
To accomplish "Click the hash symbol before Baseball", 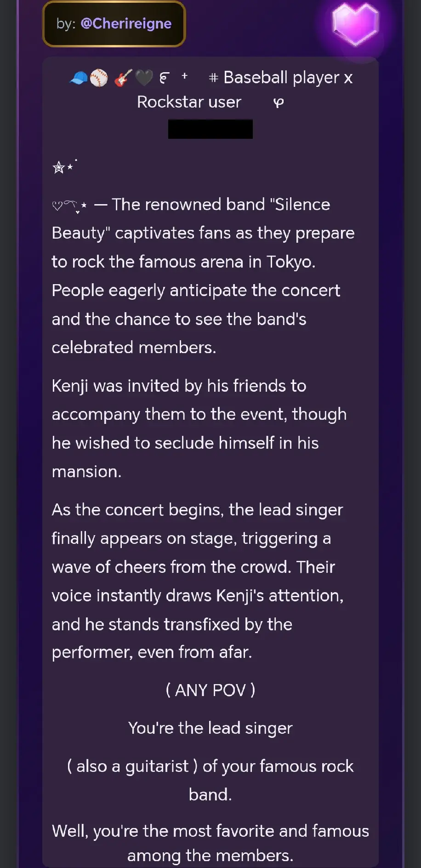I will pos(213,78).
